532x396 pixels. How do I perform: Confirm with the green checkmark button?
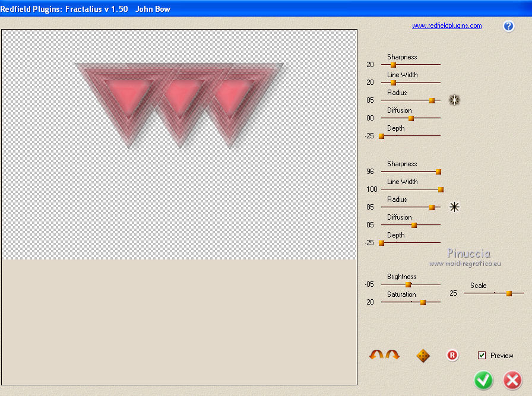[483, 381]
